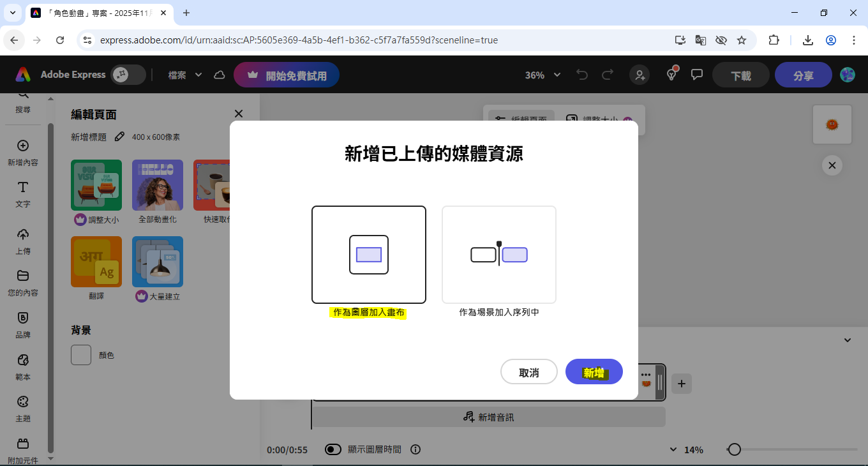The image size is (868, 466).
Task: Open the Brand panel icon
Action: click(23, 324)
